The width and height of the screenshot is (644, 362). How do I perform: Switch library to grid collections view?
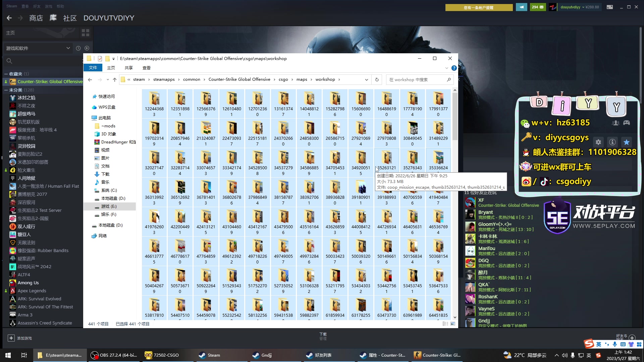coord(86,33)
